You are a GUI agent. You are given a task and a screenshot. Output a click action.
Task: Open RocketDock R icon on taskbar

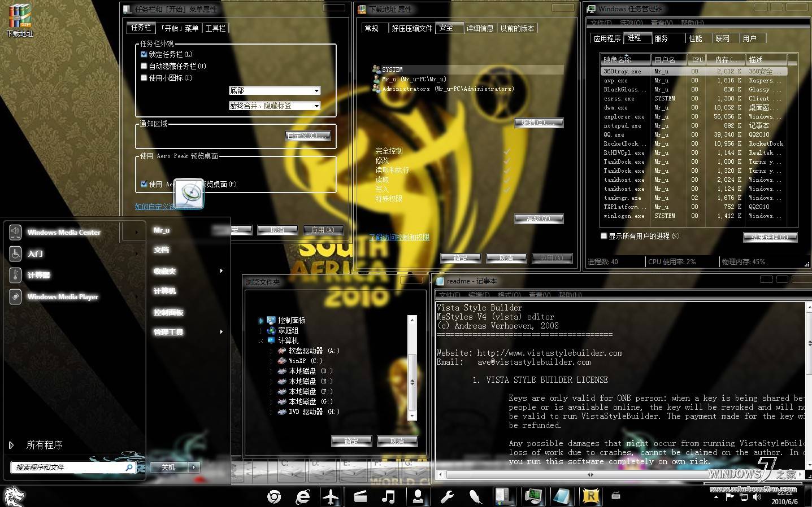[x=590, y=497]
